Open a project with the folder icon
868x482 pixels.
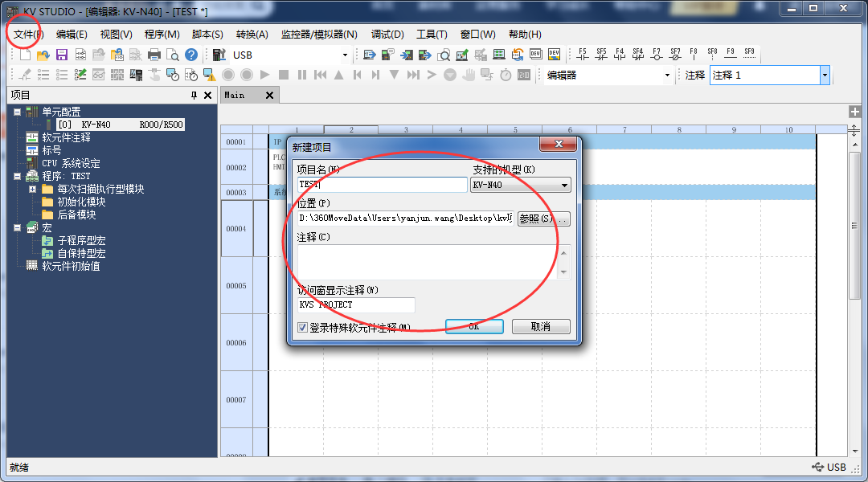[43, 55]
